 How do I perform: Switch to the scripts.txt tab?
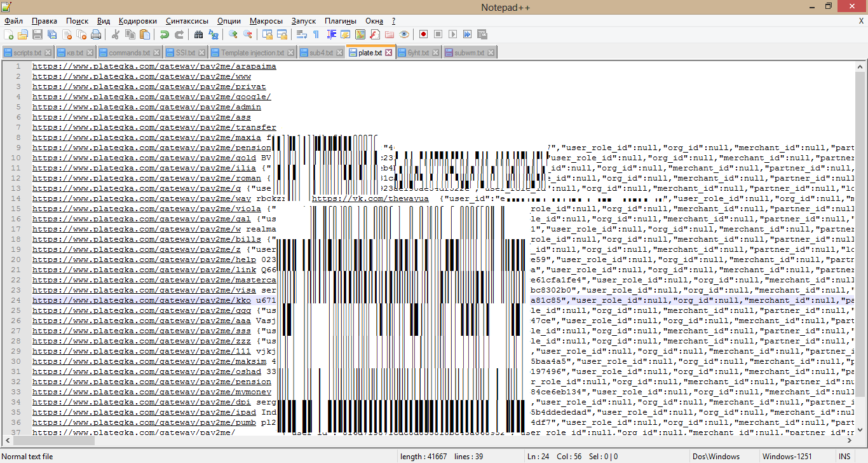[x=27, y=53]
